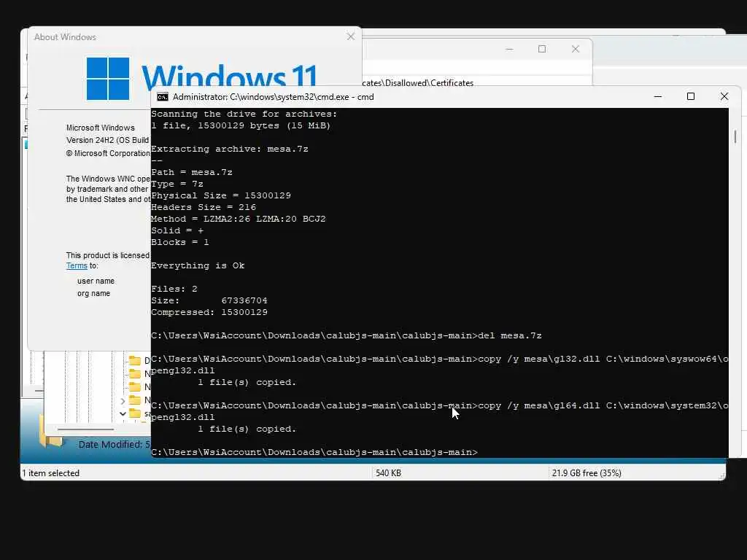747x560 pixels.
Task: Close the About Windows dialog
Action: click(351, 36)
